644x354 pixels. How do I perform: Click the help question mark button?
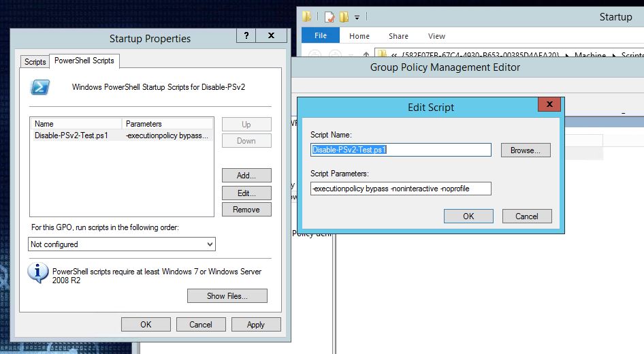pyautogui.click(x=246, y=35)
